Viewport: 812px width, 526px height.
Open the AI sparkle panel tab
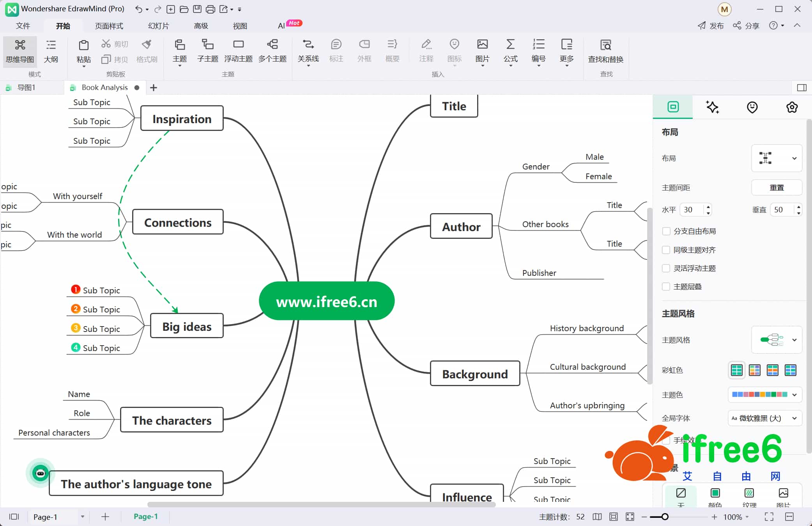[x=712, y=107]
